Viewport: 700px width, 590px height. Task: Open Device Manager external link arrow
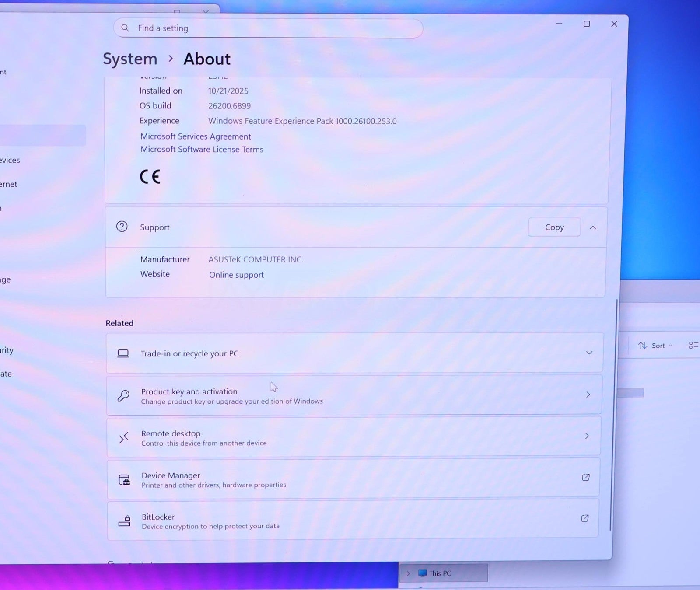pos(586,477)
